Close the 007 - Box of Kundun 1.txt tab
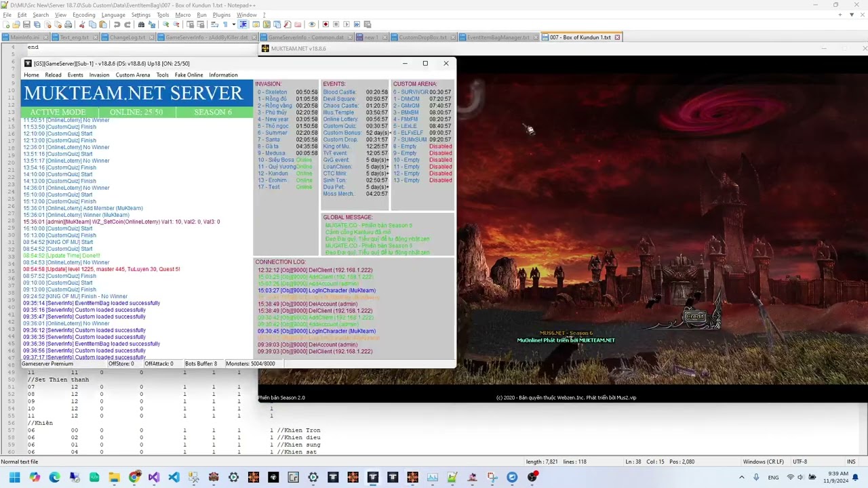The width and height of the screenshot is (868, 488). click(x=617, y=37)
